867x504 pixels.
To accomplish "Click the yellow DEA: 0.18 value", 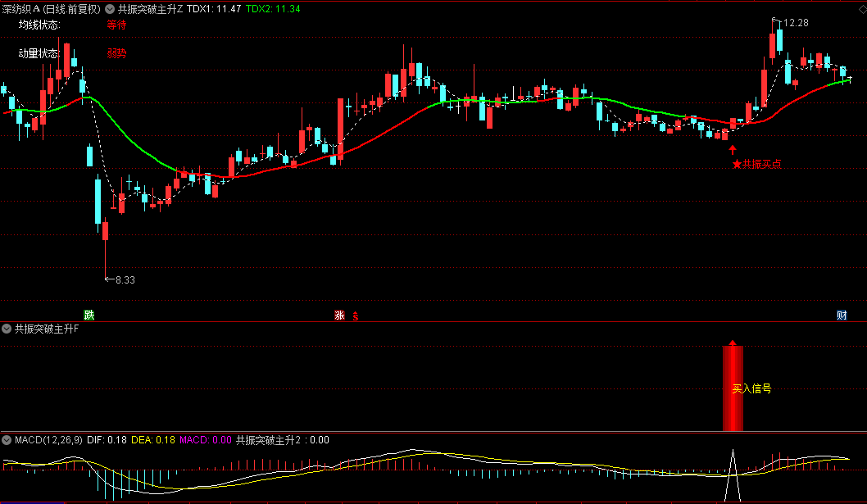I will [153, 440].
